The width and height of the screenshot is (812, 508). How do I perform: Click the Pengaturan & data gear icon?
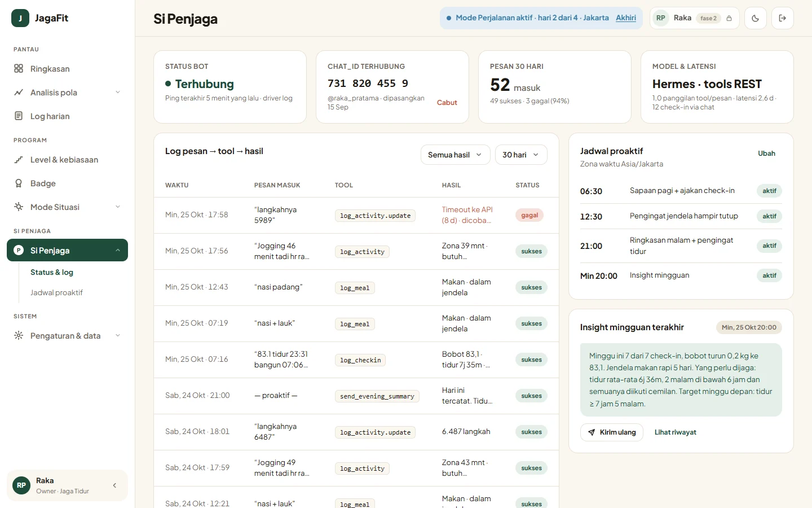coord(19,336)
